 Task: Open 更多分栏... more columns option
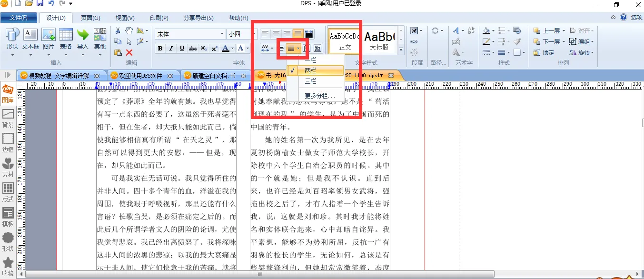point(315,96)
